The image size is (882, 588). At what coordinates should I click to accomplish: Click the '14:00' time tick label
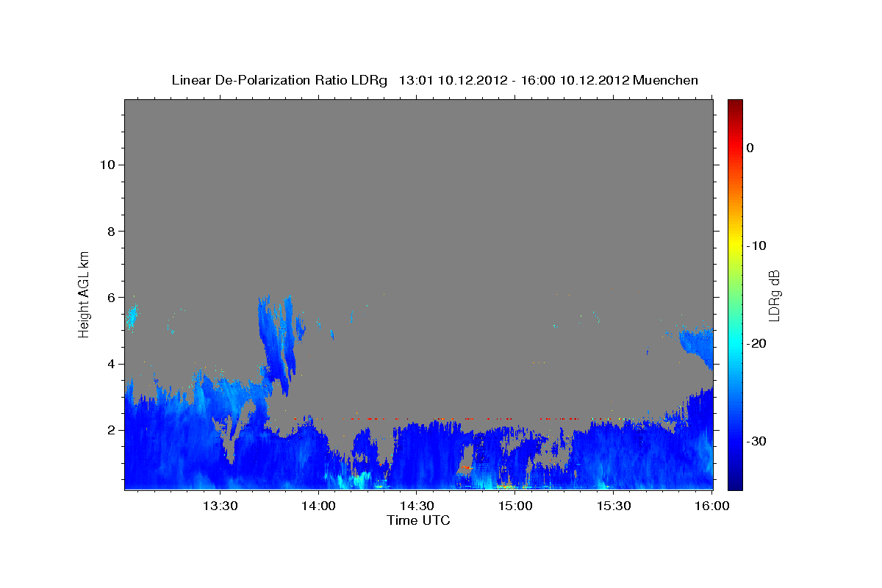click(318, 506)
